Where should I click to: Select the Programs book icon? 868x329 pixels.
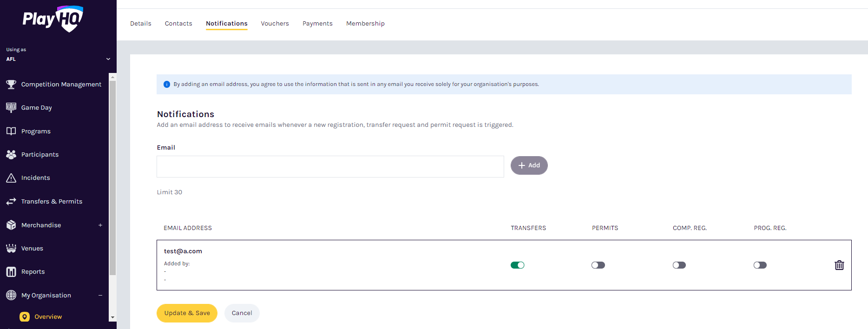(11, 131)
